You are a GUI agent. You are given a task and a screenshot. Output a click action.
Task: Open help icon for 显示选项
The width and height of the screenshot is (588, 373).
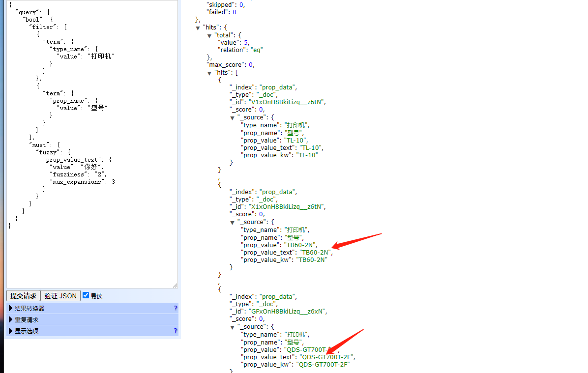176,331
